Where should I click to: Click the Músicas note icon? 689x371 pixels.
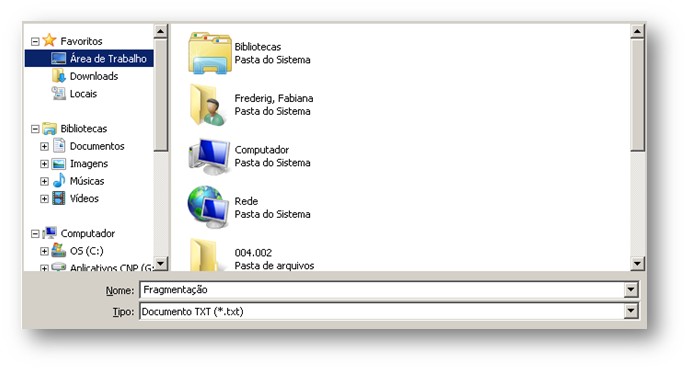pos(59,181)
